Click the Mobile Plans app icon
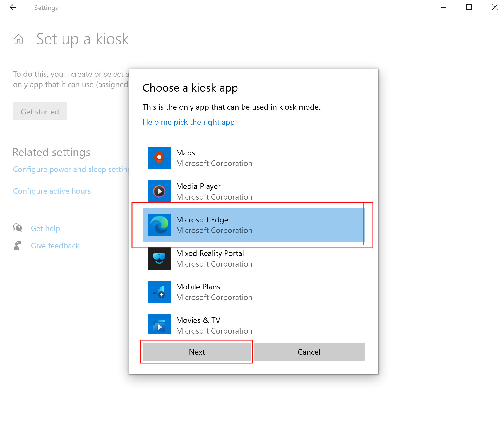Screen dimensions: 504x439 coord(159,292)
